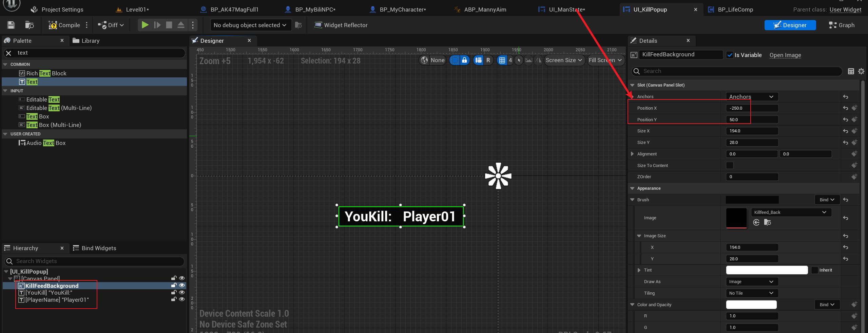Screen dimensions: 868x333
Task: Open the User Widget parent class link
Action: (x=845, y=10)
